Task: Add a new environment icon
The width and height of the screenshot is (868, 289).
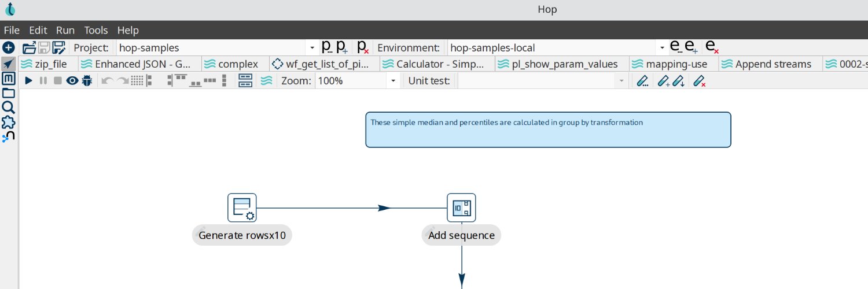Action: coord(692,47)
